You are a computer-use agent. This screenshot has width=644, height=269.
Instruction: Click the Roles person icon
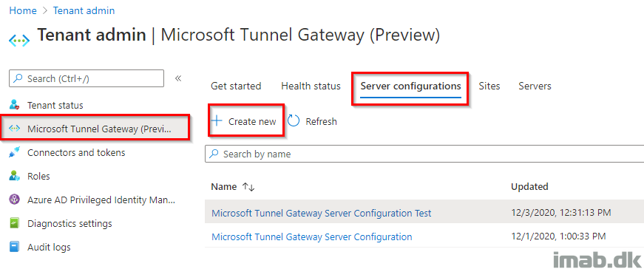[14, 176]
